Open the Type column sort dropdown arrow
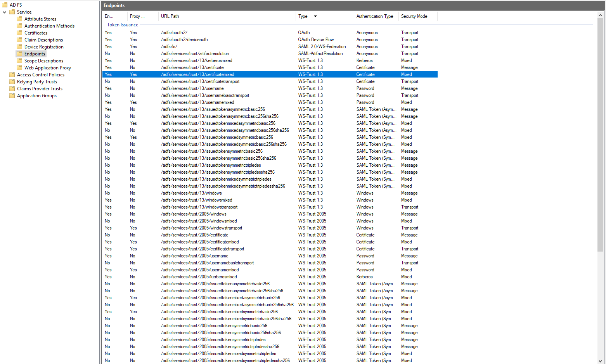Image resolution: width=606 pixels, height=364 pixels. tap(315, 16)
